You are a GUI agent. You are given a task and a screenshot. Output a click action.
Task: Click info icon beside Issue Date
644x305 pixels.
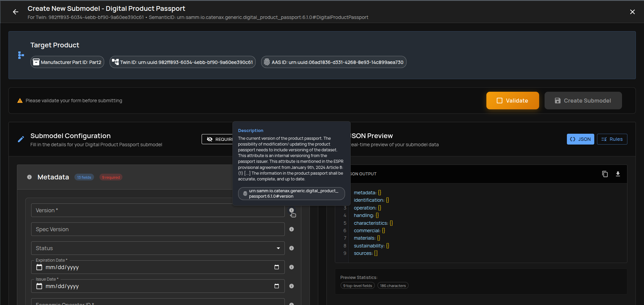pos(292,286)
